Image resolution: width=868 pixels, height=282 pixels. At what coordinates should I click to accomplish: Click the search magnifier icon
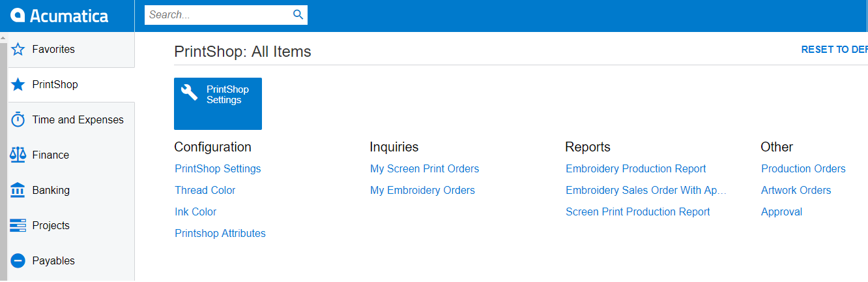click(298, 14)
